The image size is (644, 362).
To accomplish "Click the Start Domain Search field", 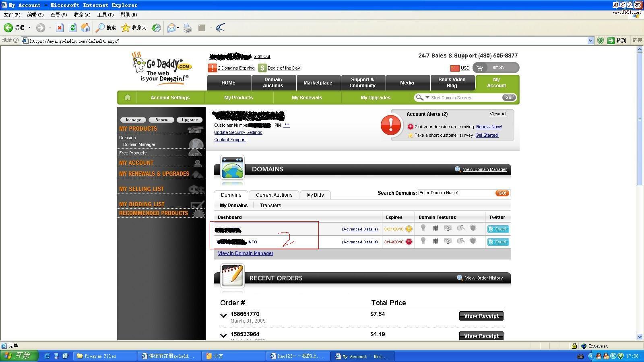I will 466,98.
